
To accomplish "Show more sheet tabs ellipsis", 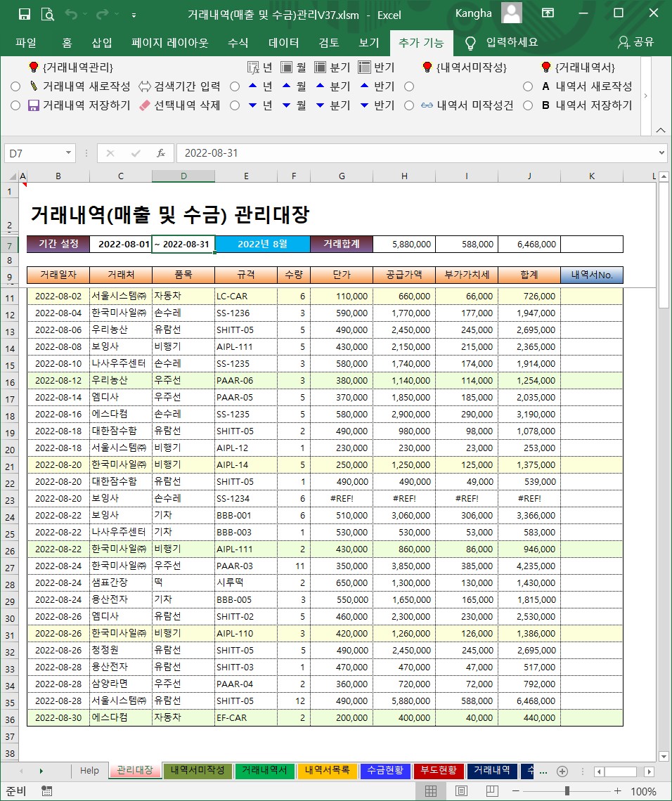I will click(x=543, y=771).
